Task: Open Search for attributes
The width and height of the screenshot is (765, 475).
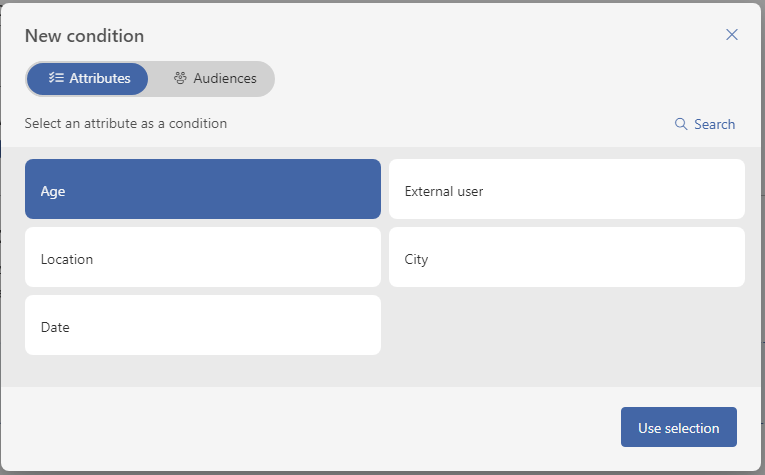Action: point(705,124)
